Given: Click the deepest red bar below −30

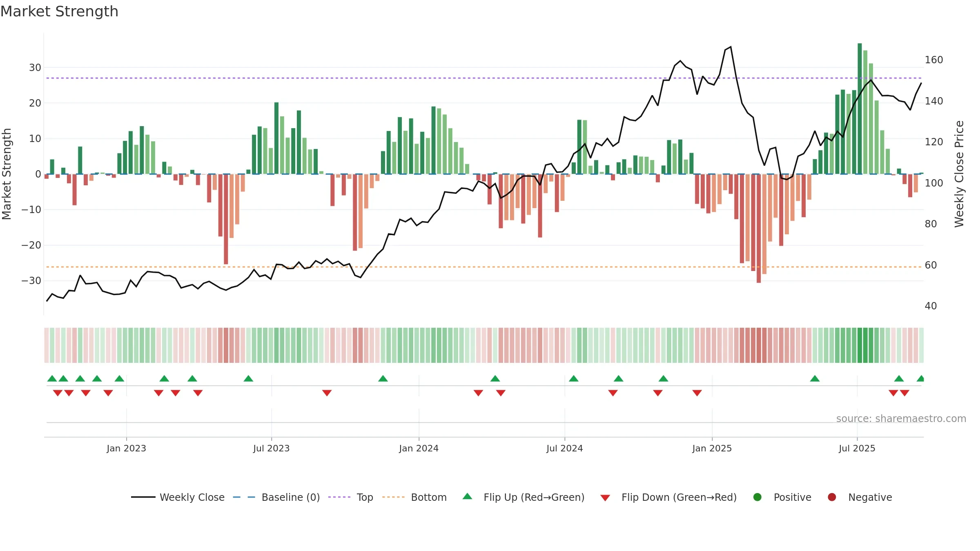Looking at the screenshot, I should tap(759, 228).
